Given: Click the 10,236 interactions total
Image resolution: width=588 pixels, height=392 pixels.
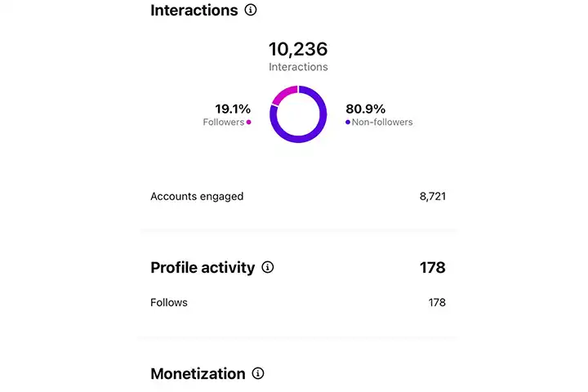Looking at the screenshot, I should click(x=298, y=49).
